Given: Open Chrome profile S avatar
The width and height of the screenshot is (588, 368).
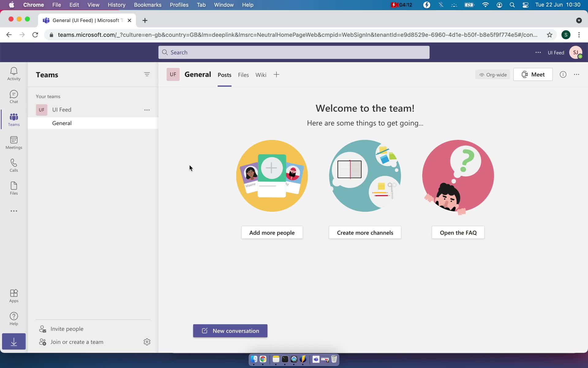Looking at the screenshot, I should (566, 35).
